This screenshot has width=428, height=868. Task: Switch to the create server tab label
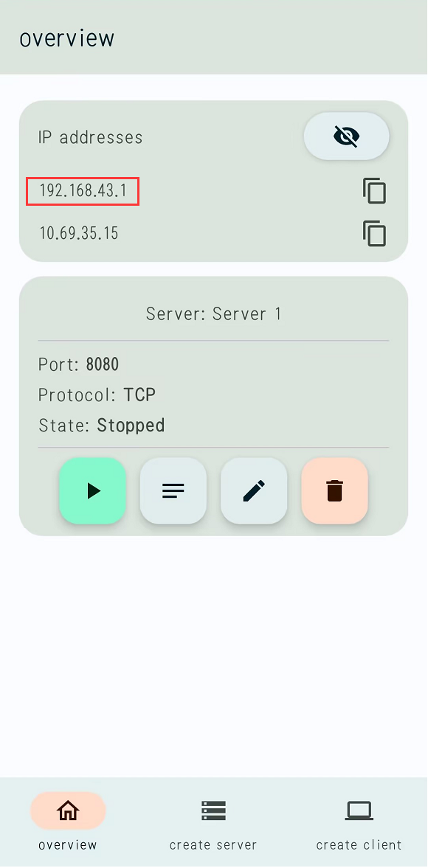(x=214, y=845)
